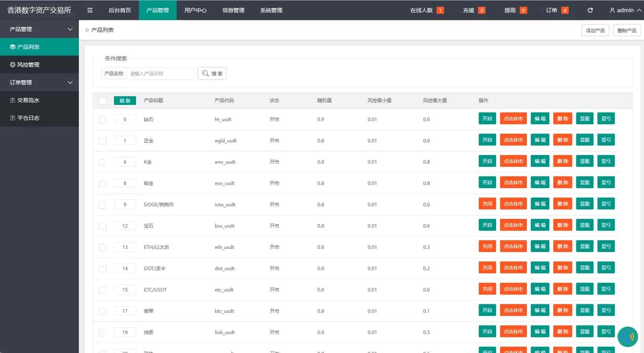644x353 pixels.
Task: Click the 交易流水 icon in sidebar
Action: point(13,100)
